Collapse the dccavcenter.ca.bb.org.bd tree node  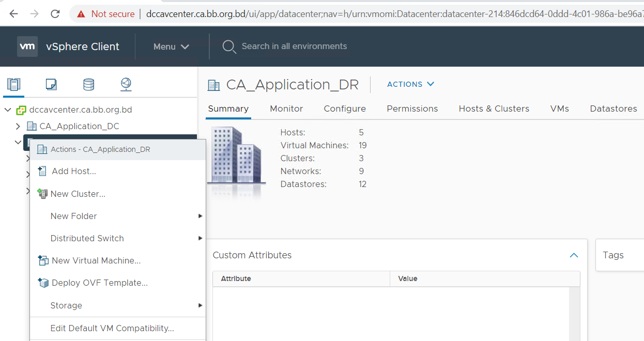(x=8, y=110)
